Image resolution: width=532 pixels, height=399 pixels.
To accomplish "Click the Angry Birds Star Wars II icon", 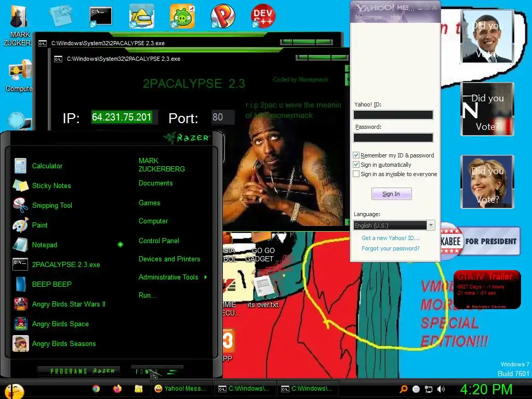I will pyautogui.click(x=21, y=304).
